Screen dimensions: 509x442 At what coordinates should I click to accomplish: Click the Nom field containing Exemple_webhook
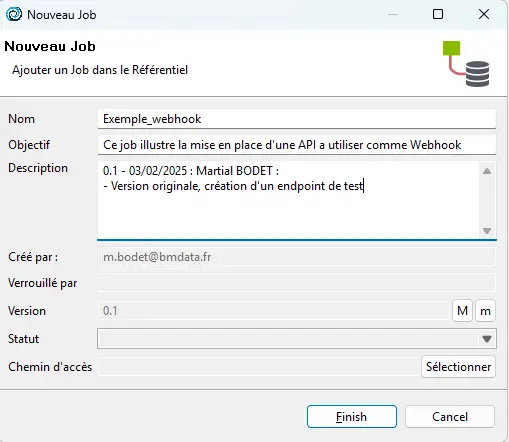point(297,119)
